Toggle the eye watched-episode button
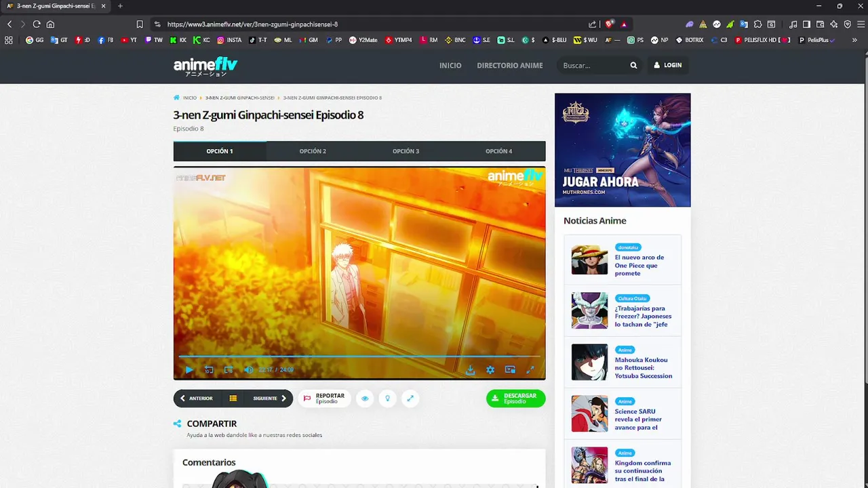 coord(365,399)
